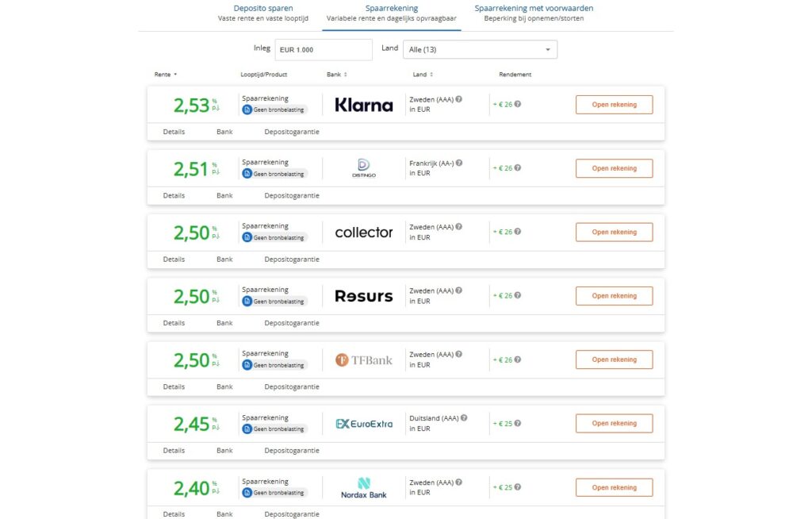Expand Details under the Distingo offer
Screen dimensions: 812x519
click(174, 195)
